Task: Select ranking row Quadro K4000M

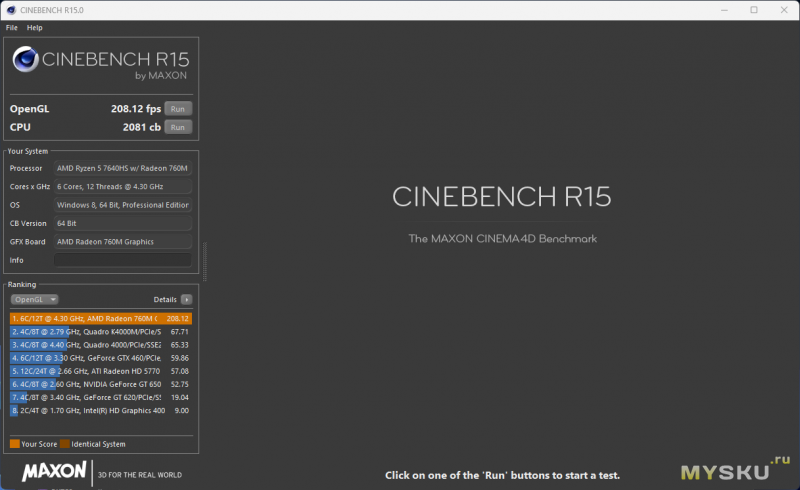Action: (x=101, y=332)
